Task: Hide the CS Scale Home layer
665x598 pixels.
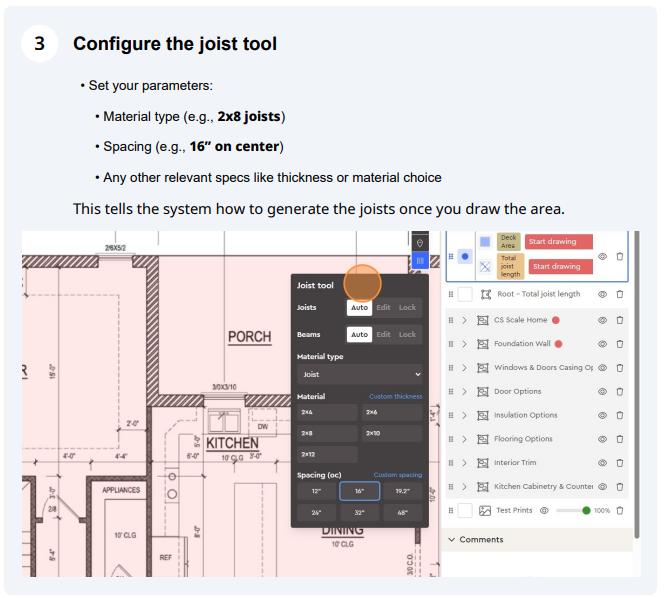Action: 602,320
